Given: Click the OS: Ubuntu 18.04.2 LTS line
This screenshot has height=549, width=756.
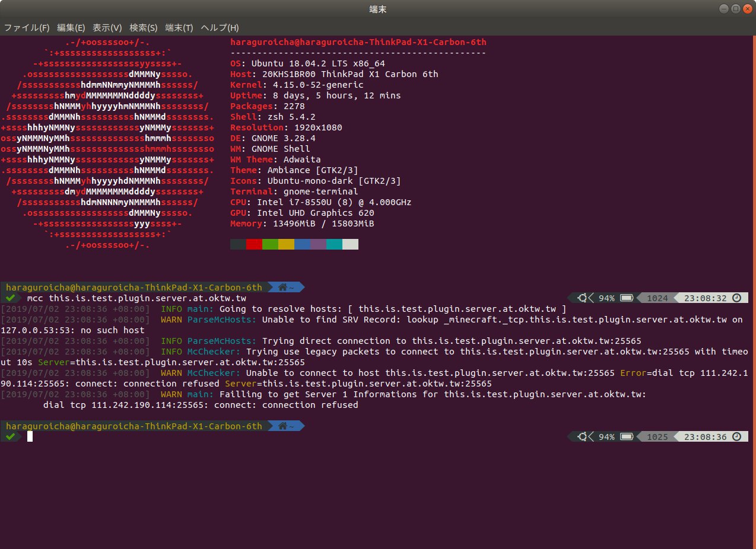Looking at the screenshot, I should click(308, 63).
